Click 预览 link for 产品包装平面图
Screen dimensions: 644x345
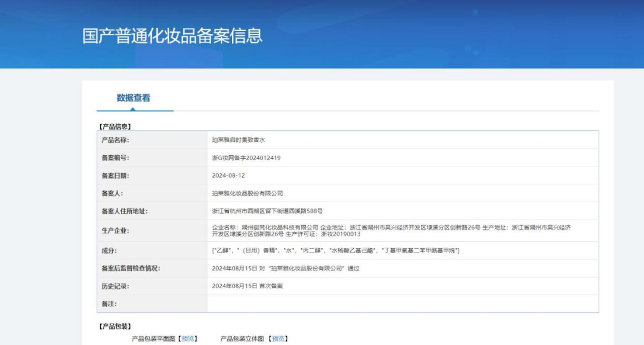[x=187, y=338]
